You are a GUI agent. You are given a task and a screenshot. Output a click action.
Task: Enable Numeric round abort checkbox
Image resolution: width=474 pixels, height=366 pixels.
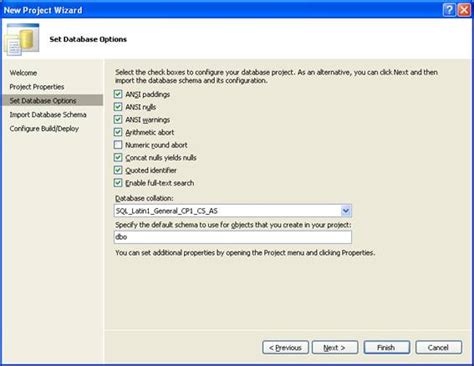pos(118,145)
